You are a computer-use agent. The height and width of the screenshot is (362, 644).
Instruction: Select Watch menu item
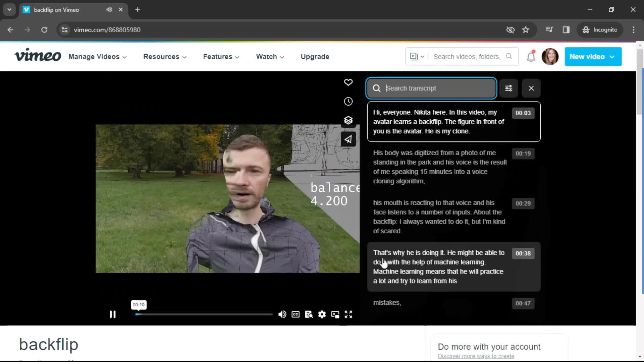point(270,57)
